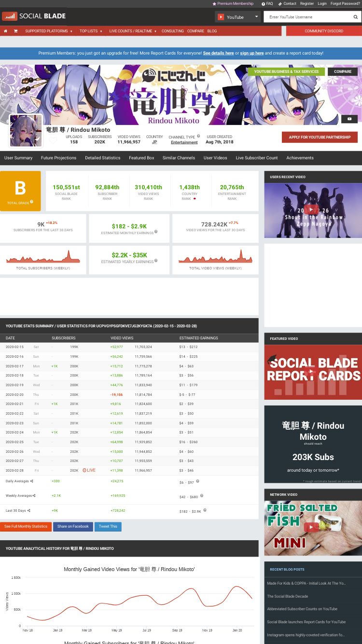Click the Community Discord button

324,31
